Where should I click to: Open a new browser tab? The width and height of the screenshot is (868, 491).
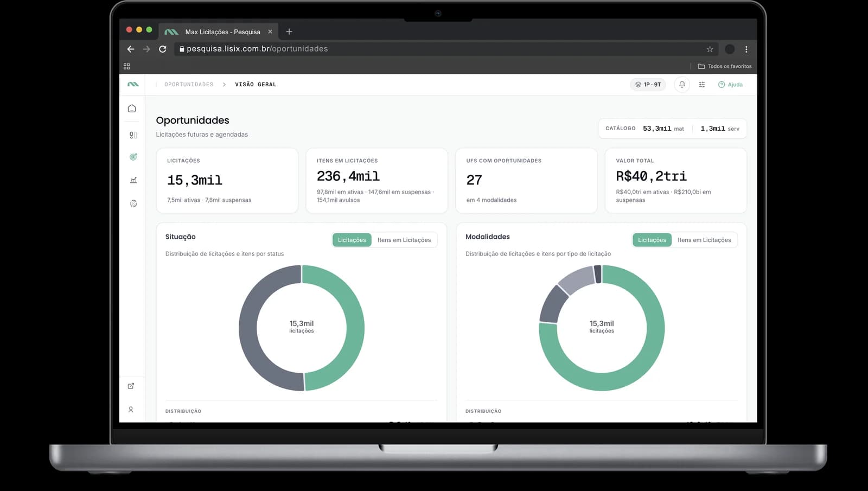point(289,31)
